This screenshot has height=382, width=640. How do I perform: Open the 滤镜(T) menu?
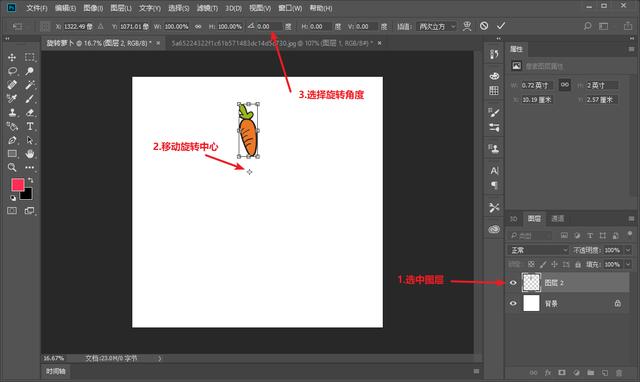pyautogui.click(x=207, y=8)
